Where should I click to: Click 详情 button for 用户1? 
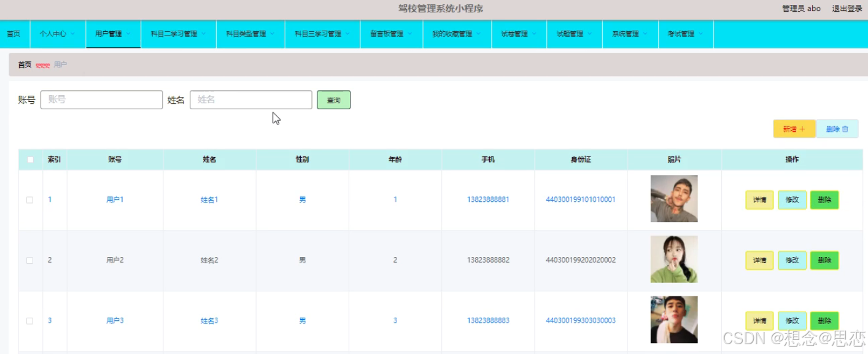pyautogui.click(x=759, y=200)
